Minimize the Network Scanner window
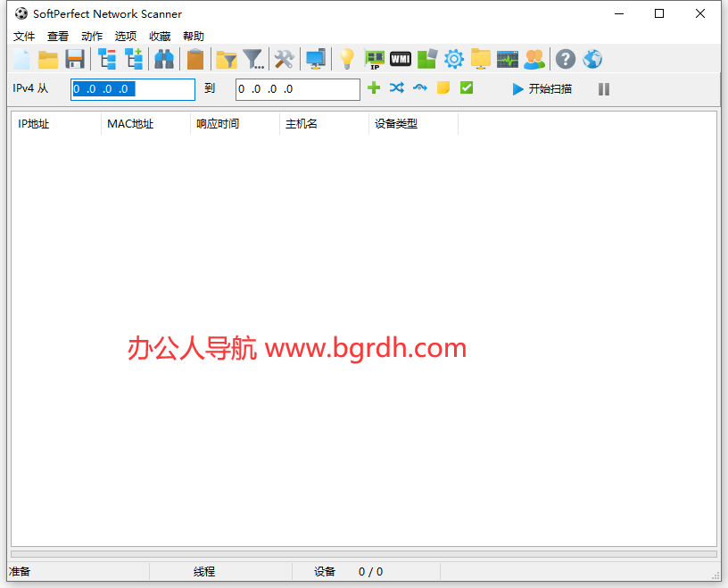Viewport: 728px width, 588px height. 619,13
